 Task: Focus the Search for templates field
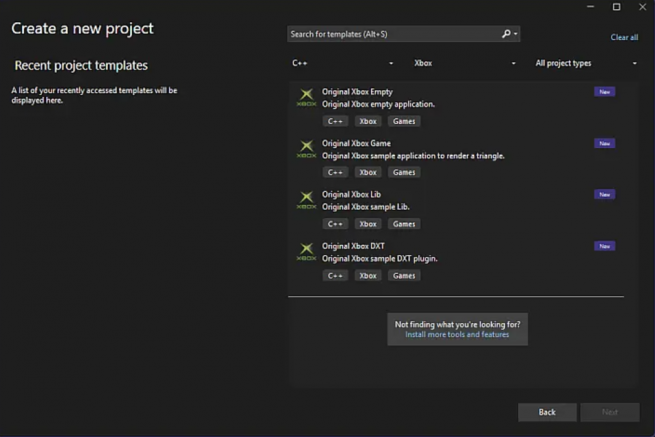[x=393, y=34]
